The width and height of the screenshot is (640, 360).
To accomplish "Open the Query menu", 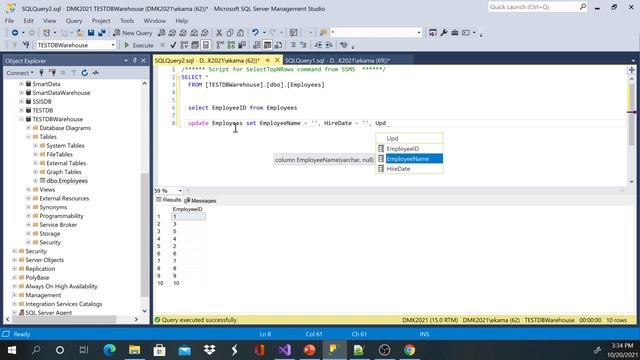I will click(x=74, y=20).
